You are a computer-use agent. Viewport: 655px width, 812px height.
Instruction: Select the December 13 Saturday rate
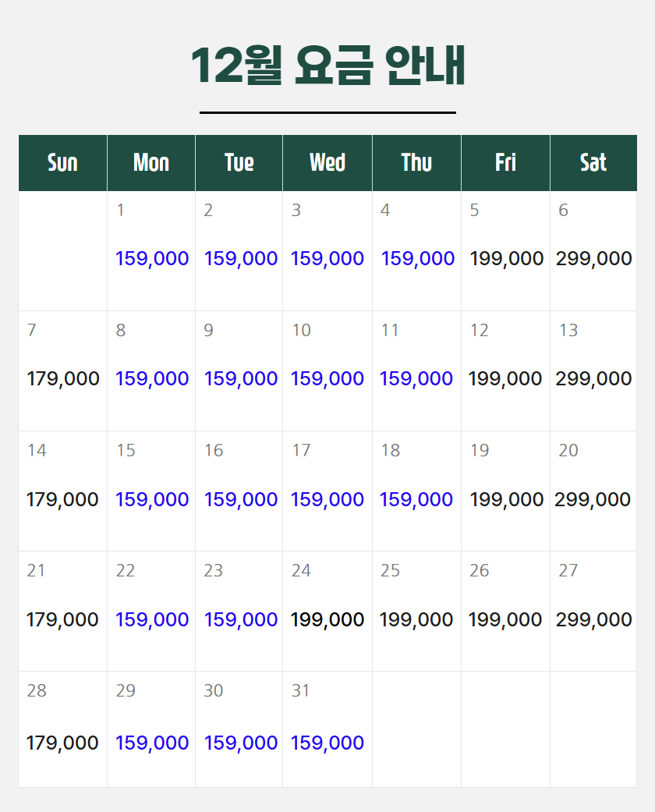point(593,379)
